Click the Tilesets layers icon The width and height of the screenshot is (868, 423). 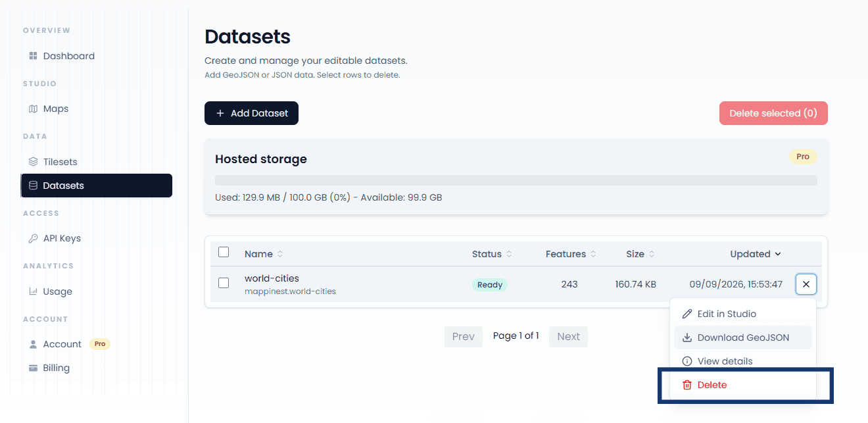[33, 162]
